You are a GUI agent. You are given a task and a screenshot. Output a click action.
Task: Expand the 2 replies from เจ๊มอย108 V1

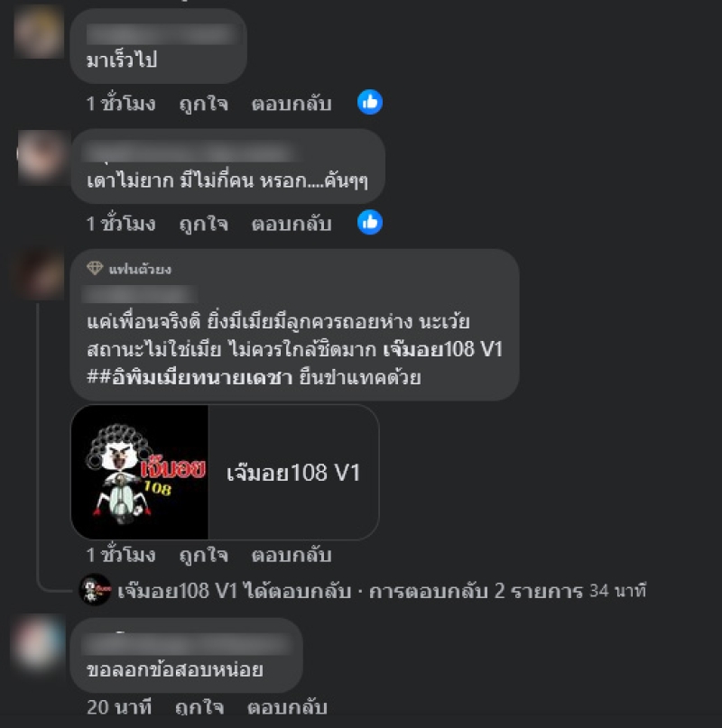tap(381, 591)
